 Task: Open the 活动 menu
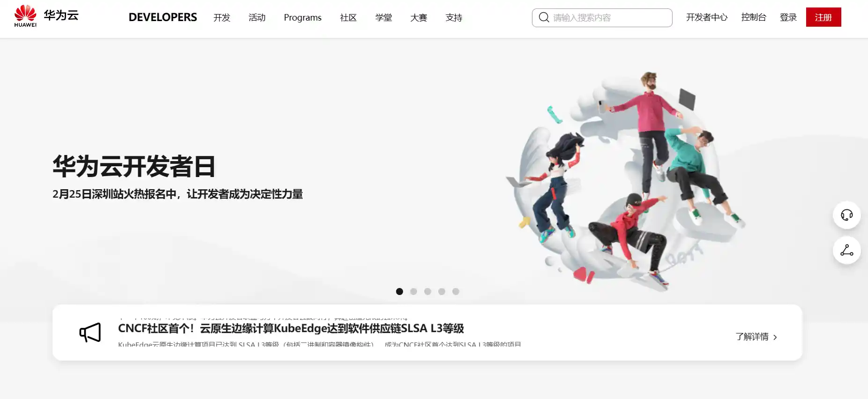pyautogui.click(x=257, y=17)
